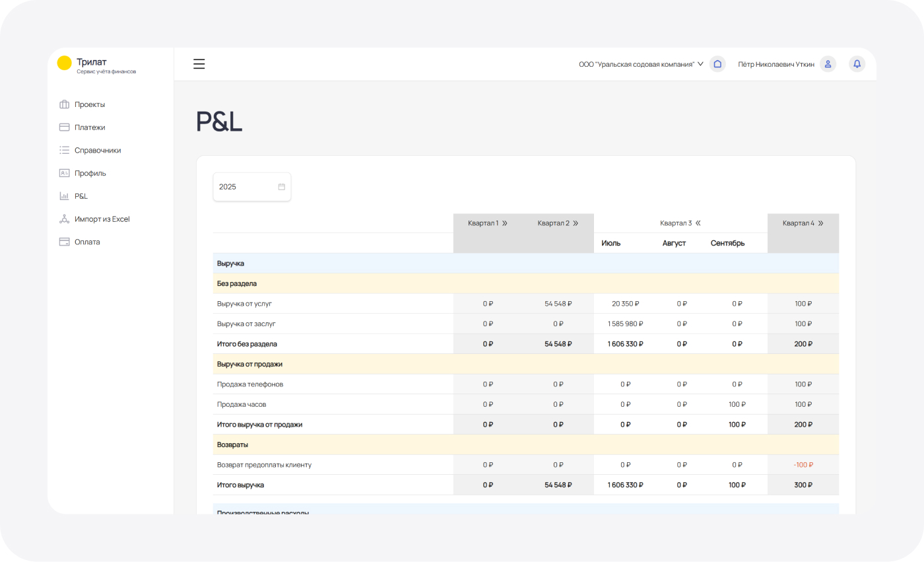Click the user name Пётр Николаевич Уткин
The height and width of the screenshot is (562, 924).
pos(775,64)
